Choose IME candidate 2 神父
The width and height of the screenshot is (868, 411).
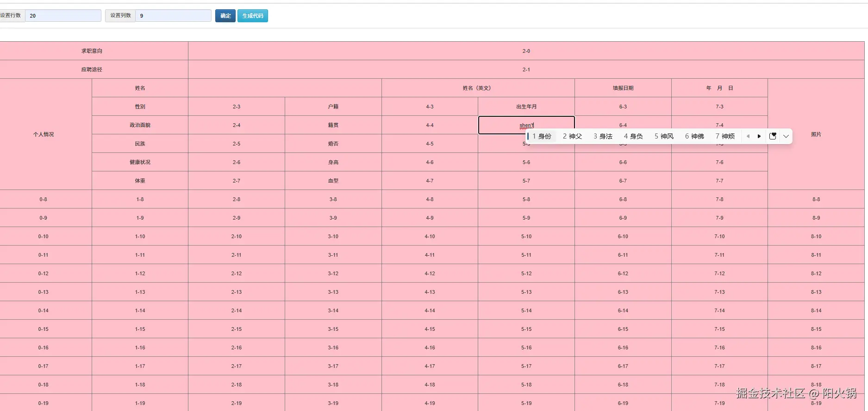(573, 136)
